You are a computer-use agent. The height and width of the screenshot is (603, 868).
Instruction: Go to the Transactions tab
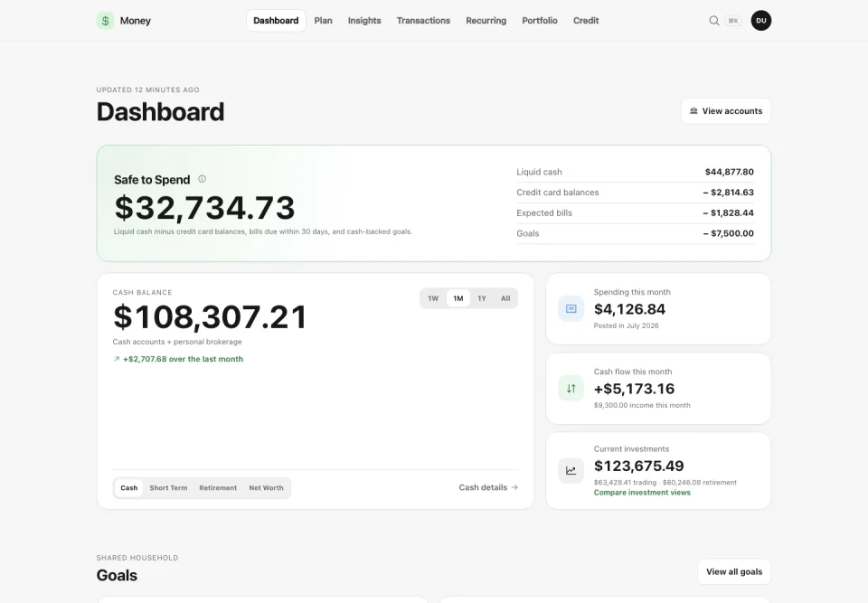click(423, 21)
